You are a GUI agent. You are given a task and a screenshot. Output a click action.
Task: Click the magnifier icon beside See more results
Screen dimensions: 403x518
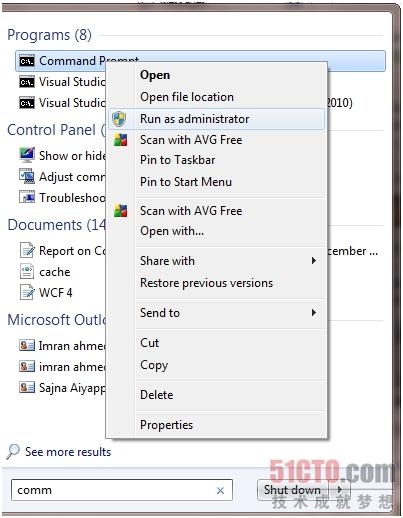coord(13,452)
